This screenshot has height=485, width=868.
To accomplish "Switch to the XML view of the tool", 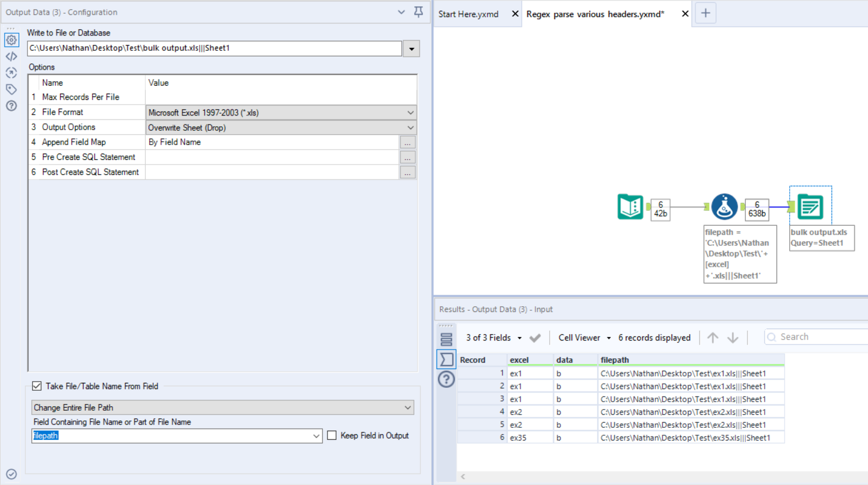I will [x=11, y=56].
